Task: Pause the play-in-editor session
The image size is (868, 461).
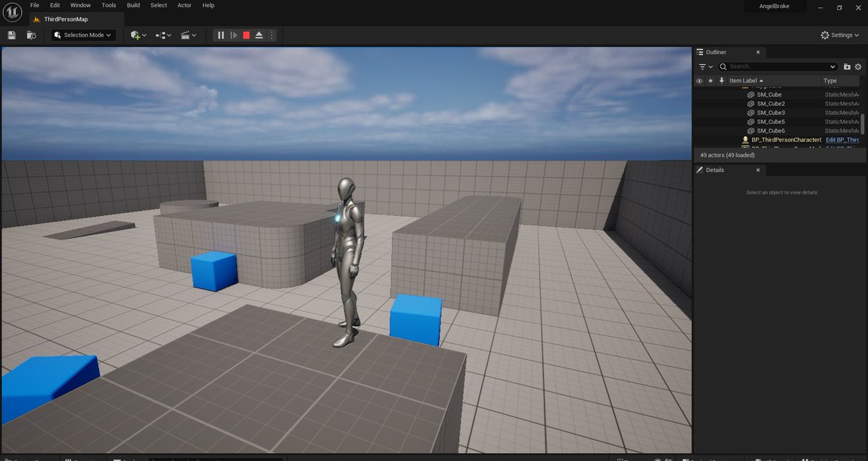Action: [221, 35]
